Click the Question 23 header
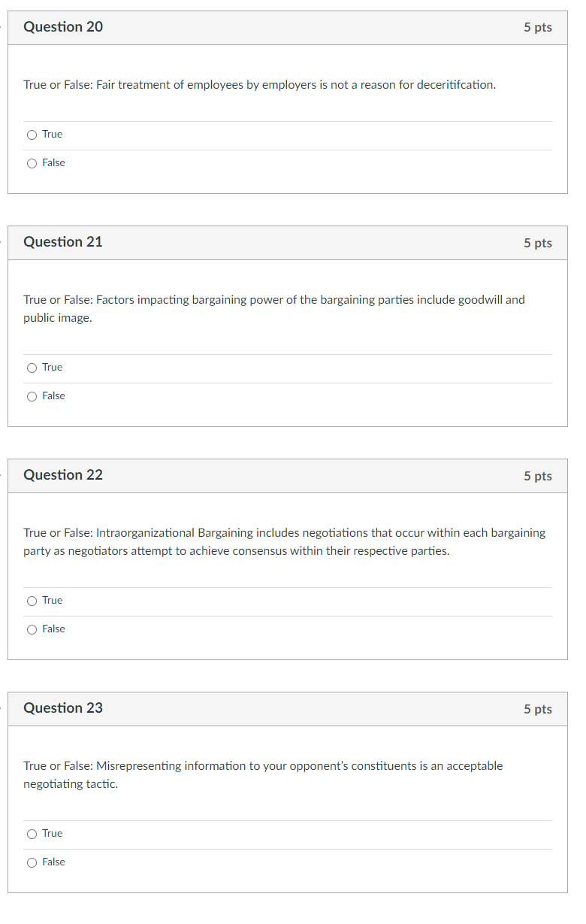Image resolution: width=586 pixels, height=924 pixels. [x=63, y=708]
